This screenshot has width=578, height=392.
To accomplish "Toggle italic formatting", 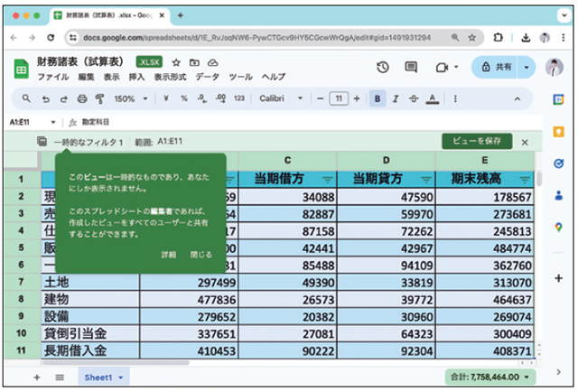I will pos(396,98).
